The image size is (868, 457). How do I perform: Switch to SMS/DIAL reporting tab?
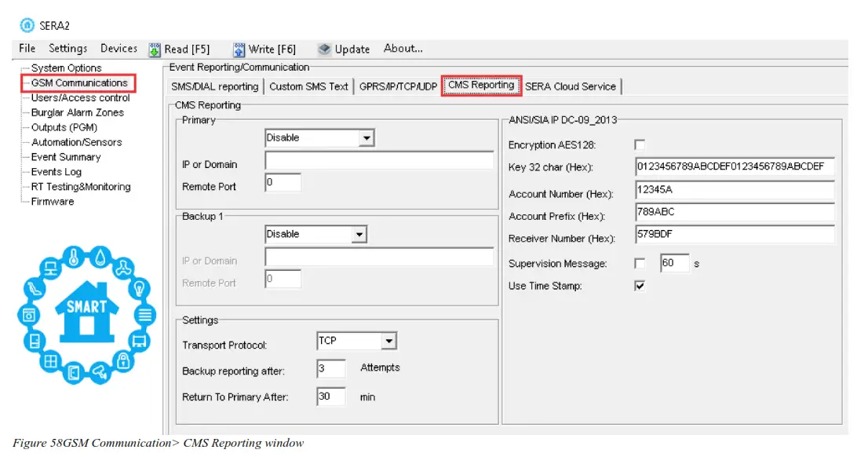coord(215,86)
